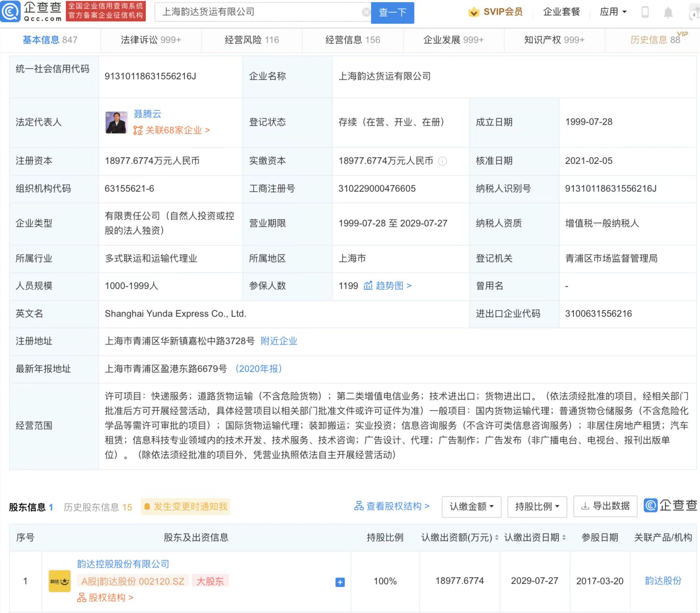Click credit code 91310118631556216J value
The height and width of the screenshot is (613, 700).
(x=150, y=76)
